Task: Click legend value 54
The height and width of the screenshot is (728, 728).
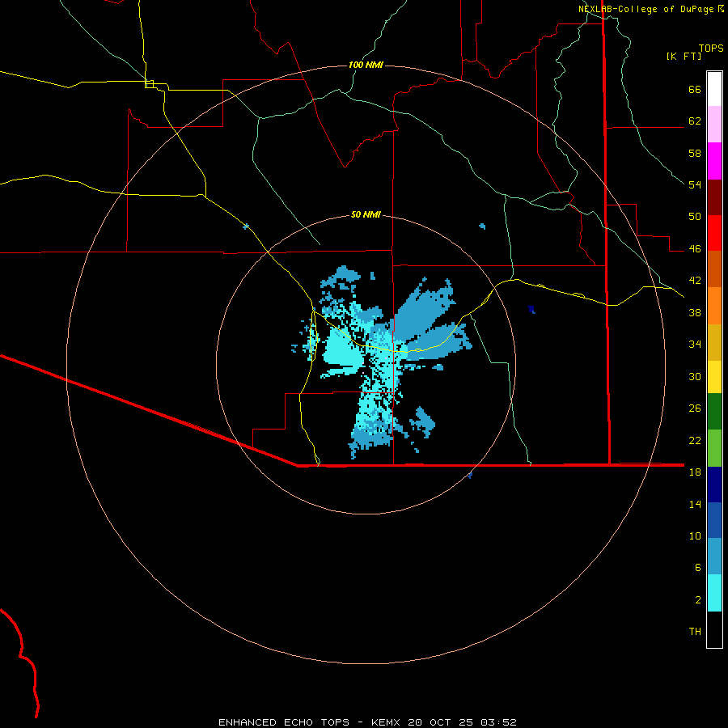Action: click(x=695, y=185)
